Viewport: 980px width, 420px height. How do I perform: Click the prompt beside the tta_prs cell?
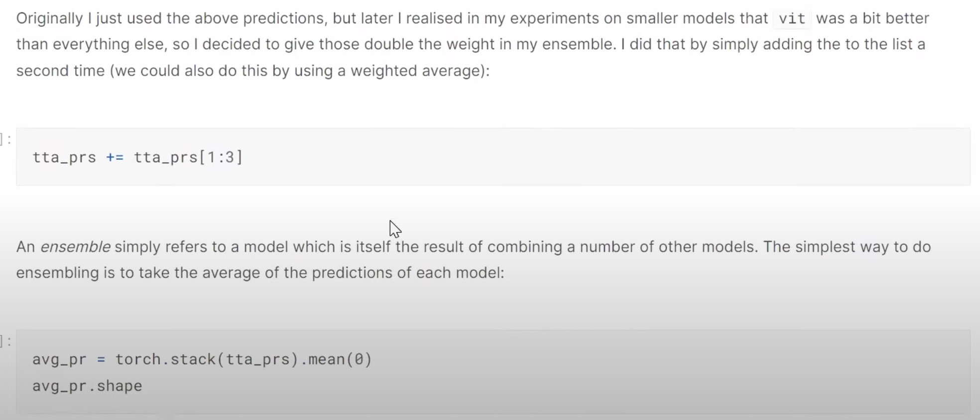click(x=6, y=139)
